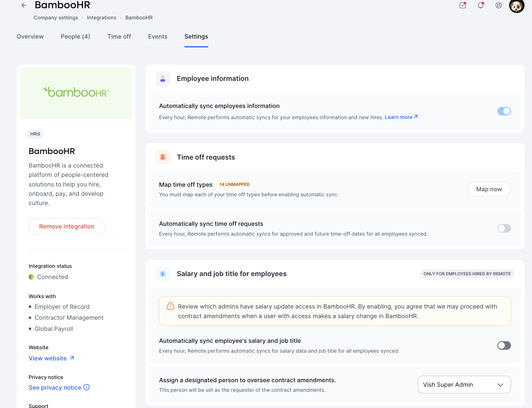Image resolution: width=532 pixels, height=408 pixels.
Task: Click the HRIS category tag
Action: pos(35,134)
